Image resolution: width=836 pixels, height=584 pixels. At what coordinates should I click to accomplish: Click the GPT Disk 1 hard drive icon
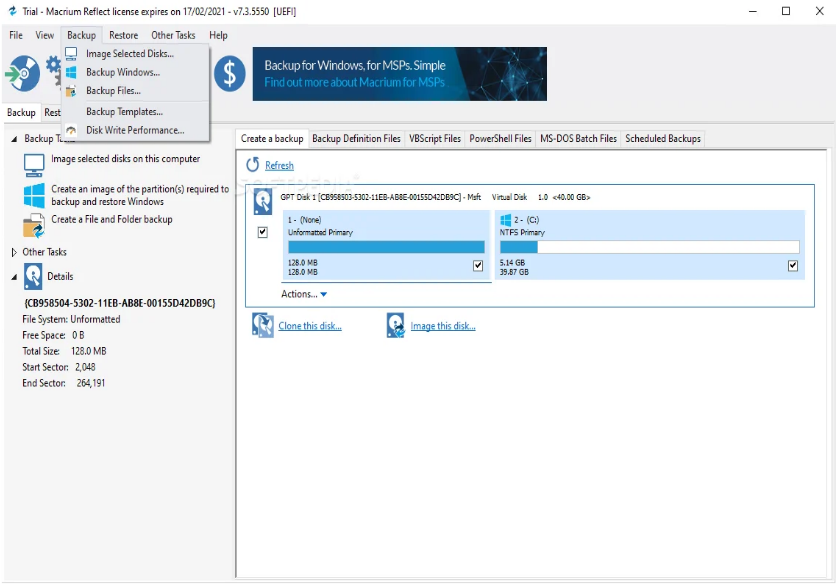pos(263,202)
